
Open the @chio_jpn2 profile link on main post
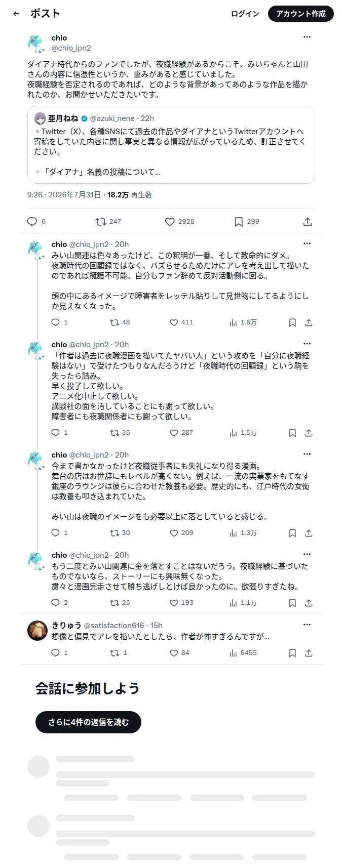(x=71, y=48)
